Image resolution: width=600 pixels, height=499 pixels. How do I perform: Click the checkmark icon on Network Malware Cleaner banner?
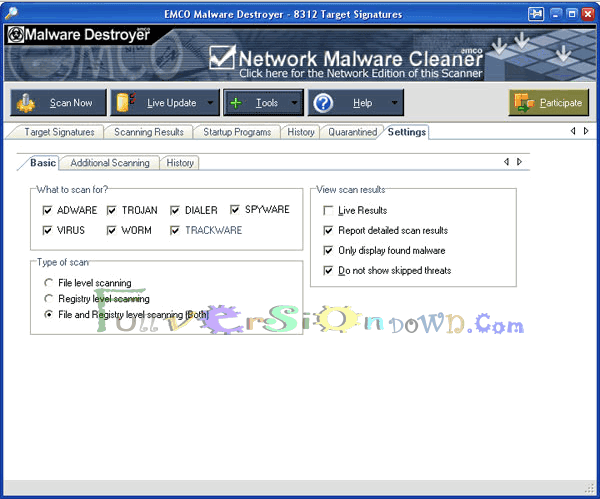coord(222,57)
